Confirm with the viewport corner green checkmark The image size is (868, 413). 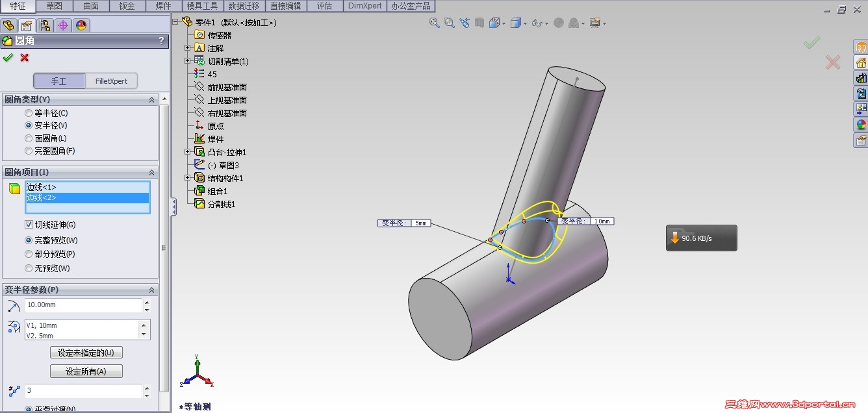tap(811, 43)
